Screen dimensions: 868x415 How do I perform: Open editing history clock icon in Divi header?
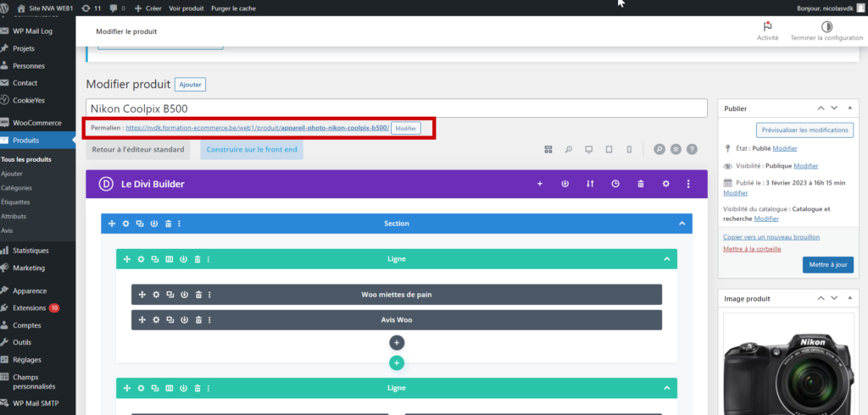(615, 184)
